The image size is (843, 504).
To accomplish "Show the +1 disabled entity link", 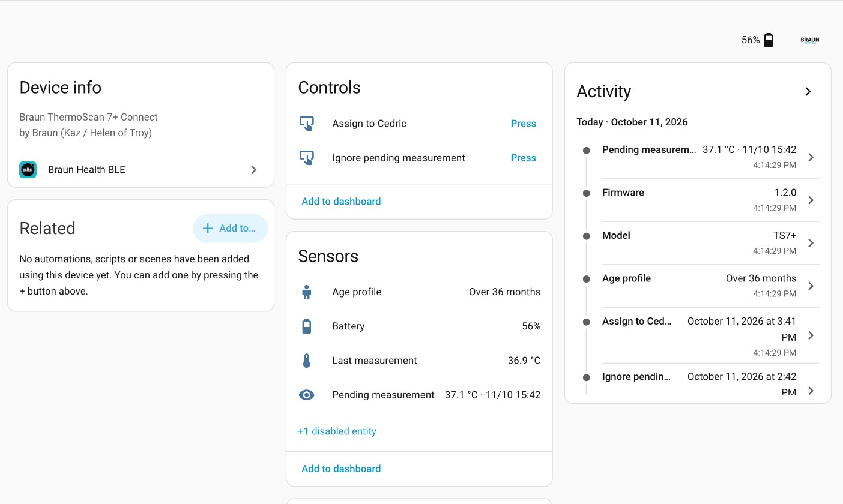I will [x=337, y=431].
